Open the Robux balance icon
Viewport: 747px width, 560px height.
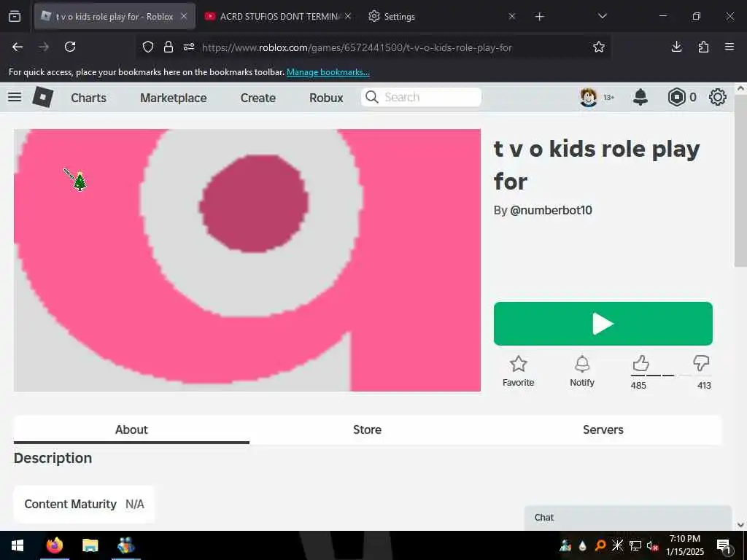click(676, 97)
